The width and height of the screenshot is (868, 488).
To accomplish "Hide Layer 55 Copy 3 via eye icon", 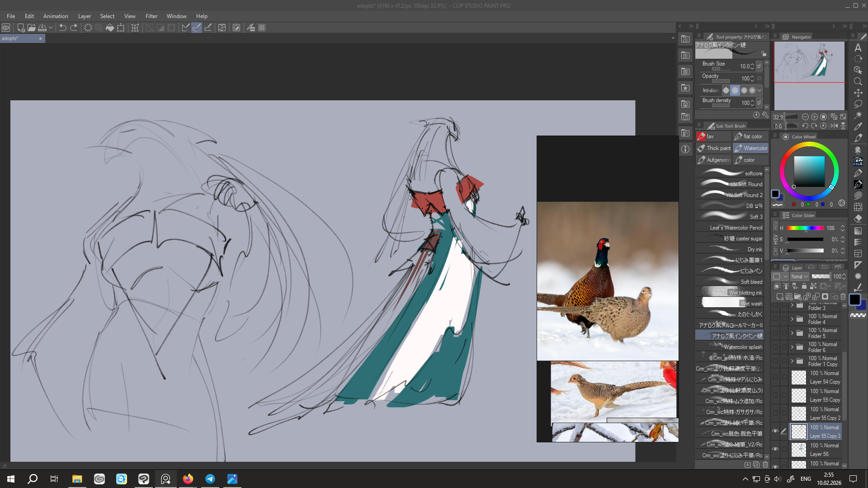I will 775,431.
